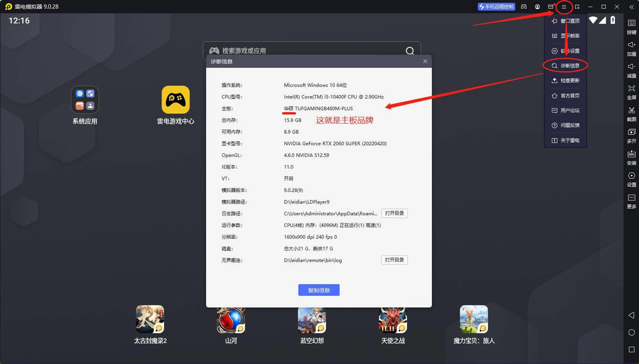
Task: Click 打开目录 button next to 无界趣连
Action: (x=394, y=260)
